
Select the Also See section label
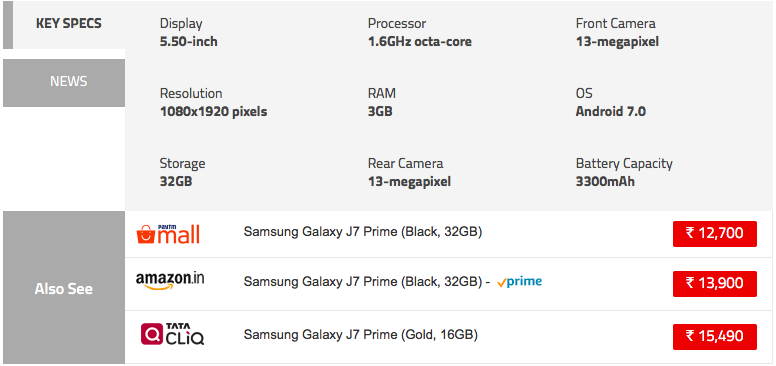(64, 288)
